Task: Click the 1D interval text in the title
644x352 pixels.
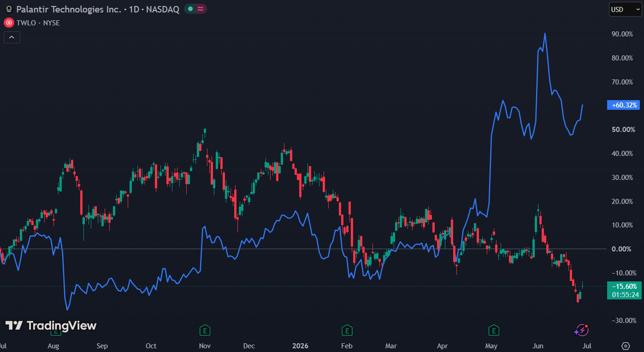Action: pos(135,9)
